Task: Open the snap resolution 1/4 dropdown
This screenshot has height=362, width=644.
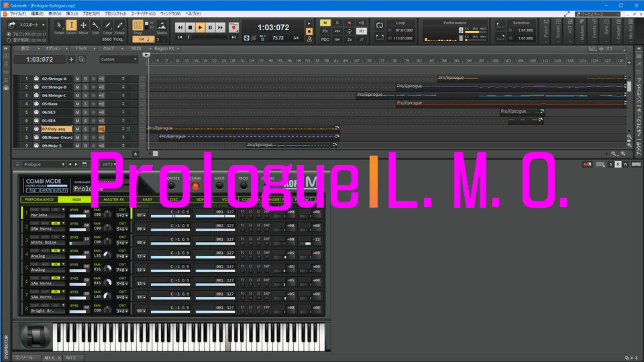Action: tap(144, 40)
